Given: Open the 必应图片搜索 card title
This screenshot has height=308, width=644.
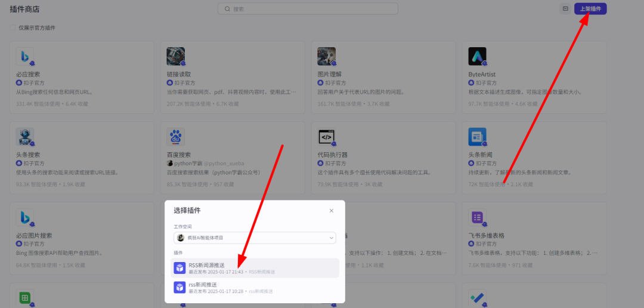Looking at the screenshot, I should tap(34, 236).
